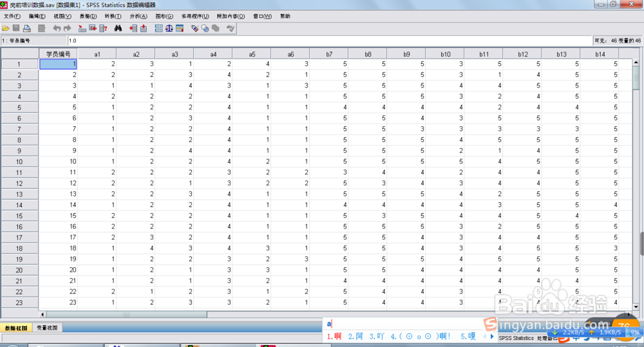Click the horizontal scrollbar left arrow
The width and height of the screenshot is (644, 347).
pyautogui.click(x=43, y=315)
